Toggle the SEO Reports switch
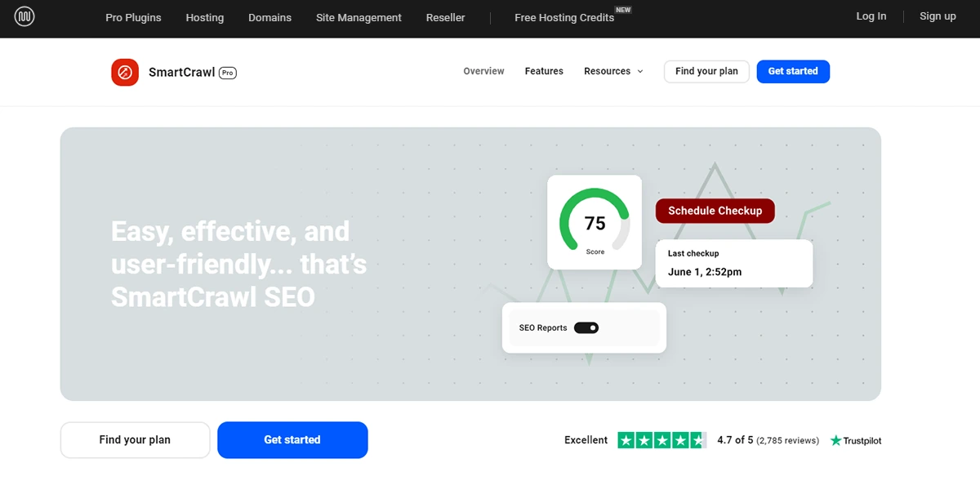This screenshot has height=490, width=980. 586,327
